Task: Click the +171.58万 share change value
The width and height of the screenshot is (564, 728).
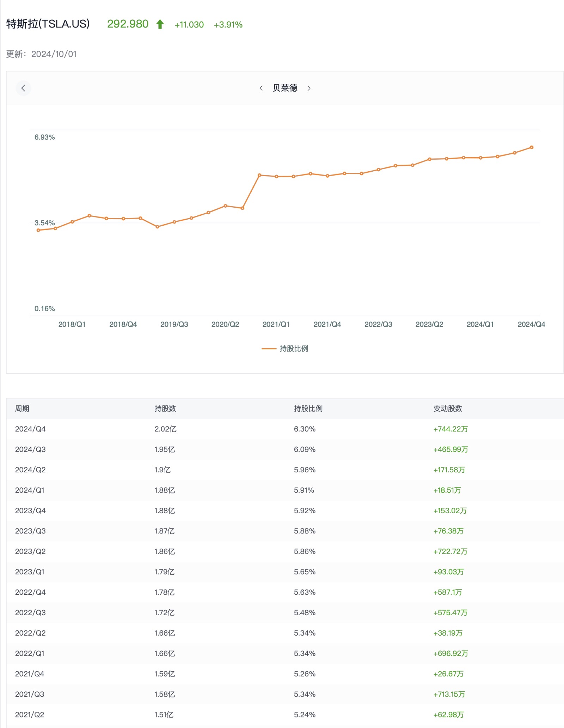Action: point(449,470)
